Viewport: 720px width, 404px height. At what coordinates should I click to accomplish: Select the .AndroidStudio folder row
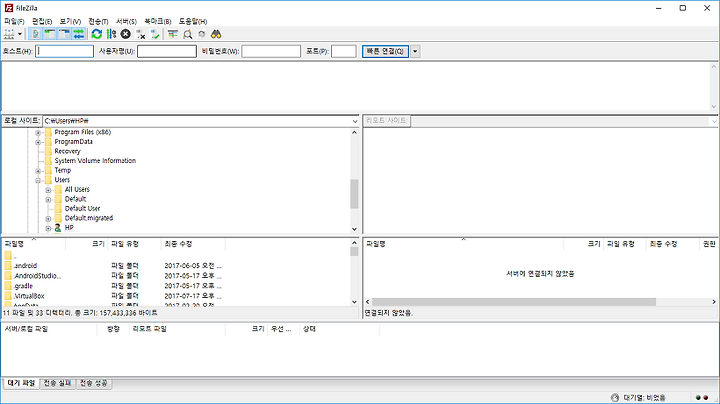112,276
